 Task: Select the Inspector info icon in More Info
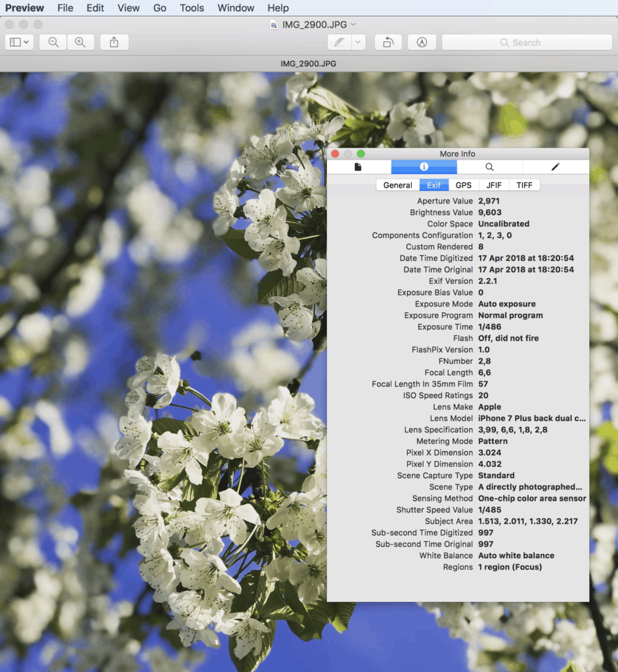pyautogui.click(x=424, y=167)
